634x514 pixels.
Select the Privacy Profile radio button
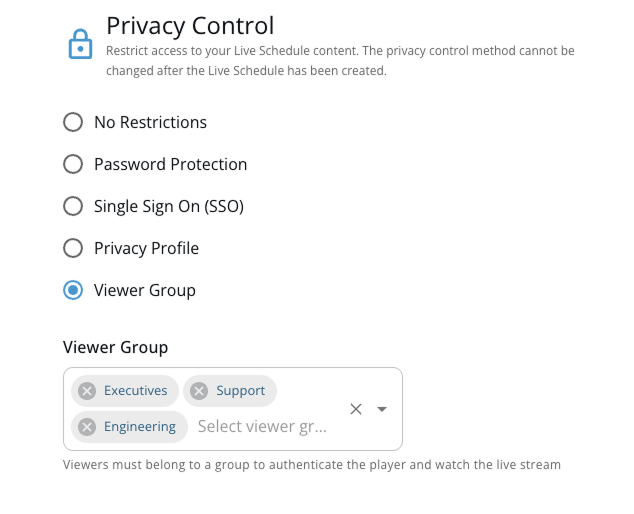(73, 248)
